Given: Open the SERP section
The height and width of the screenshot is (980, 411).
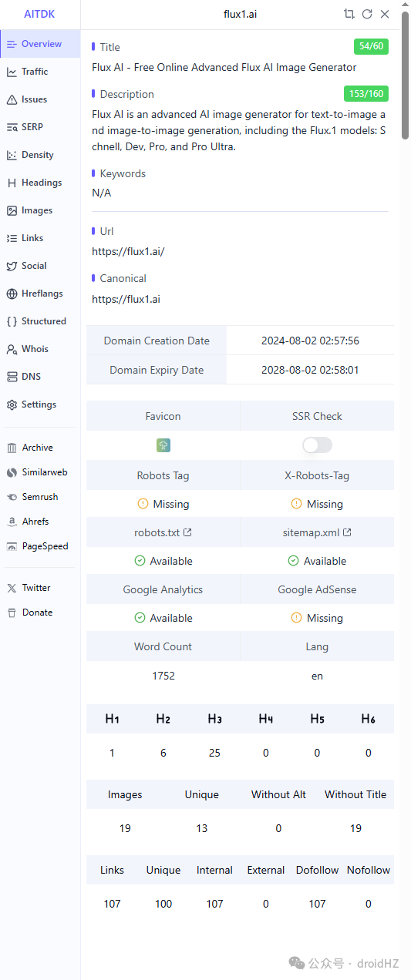Looking at the screenshot, I should point(40,127).
